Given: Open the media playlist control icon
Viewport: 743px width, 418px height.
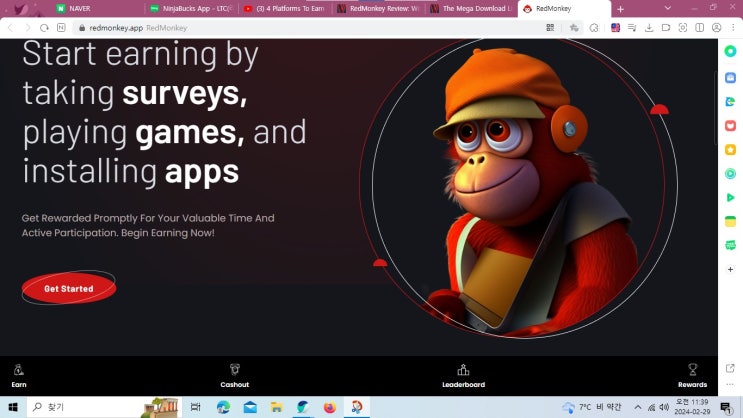Looking at the screenshot, I should click(x=632, y=28).
